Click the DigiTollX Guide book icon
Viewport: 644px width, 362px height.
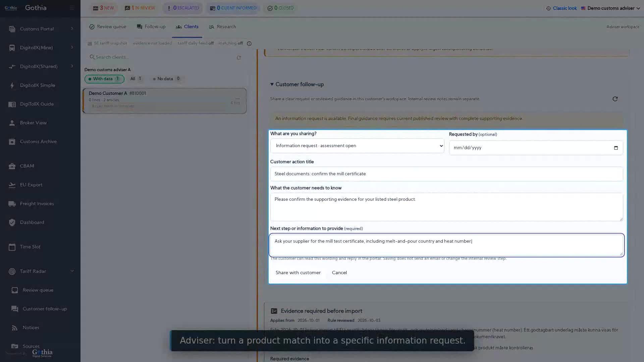(12, 104)
